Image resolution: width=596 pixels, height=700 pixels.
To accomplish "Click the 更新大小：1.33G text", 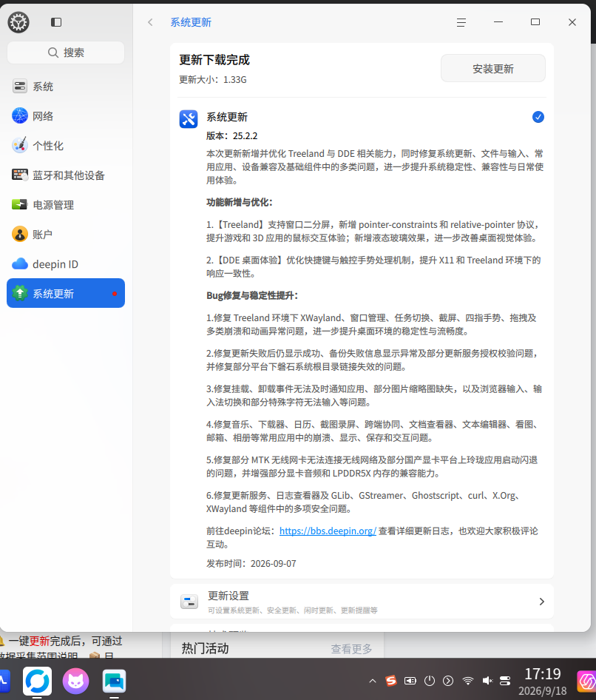I will click(x=213, y=79).
